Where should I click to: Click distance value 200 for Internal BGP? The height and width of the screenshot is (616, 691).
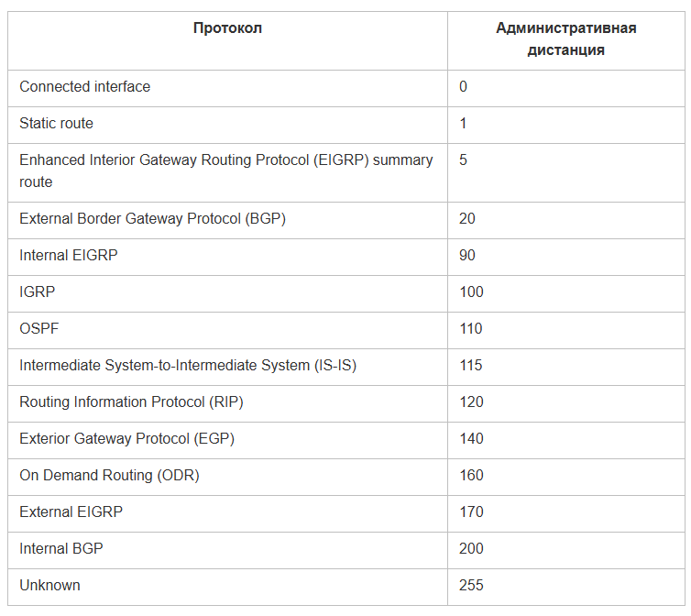pyautogui.click(x=471, y=549)
